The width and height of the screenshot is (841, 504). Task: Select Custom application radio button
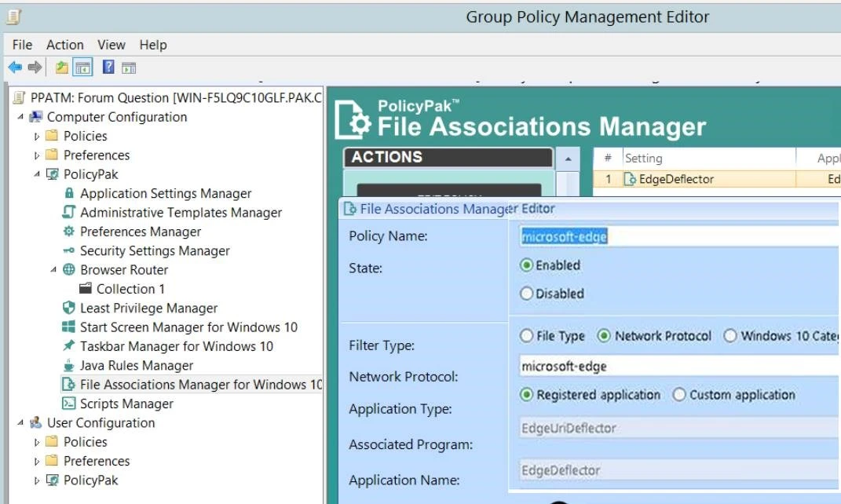680,395
